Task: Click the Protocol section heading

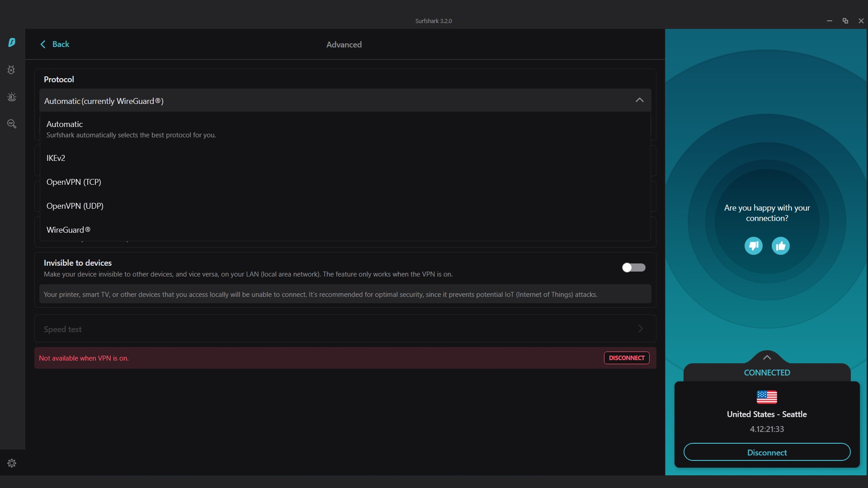Action: [x=59, y=80]
